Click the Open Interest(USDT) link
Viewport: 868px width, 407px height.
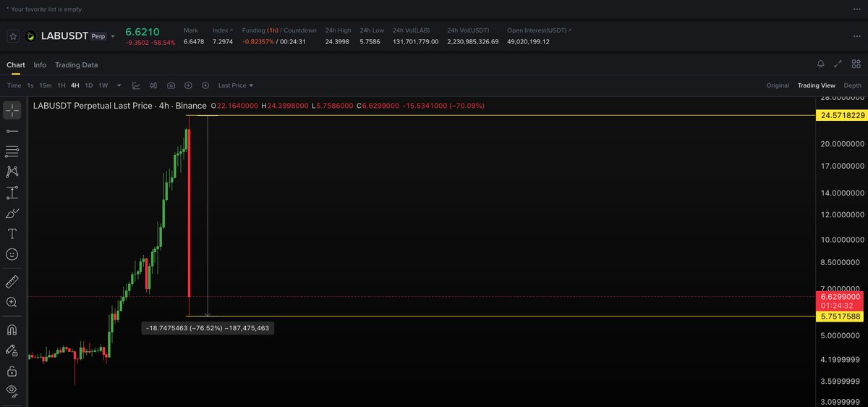(540, 30)
